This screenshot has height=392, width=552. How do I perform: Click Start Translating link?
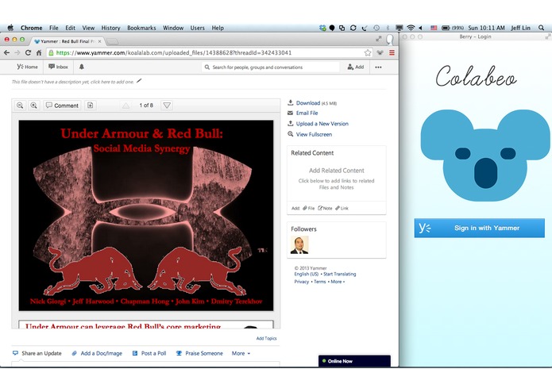[x=339, y=274]
